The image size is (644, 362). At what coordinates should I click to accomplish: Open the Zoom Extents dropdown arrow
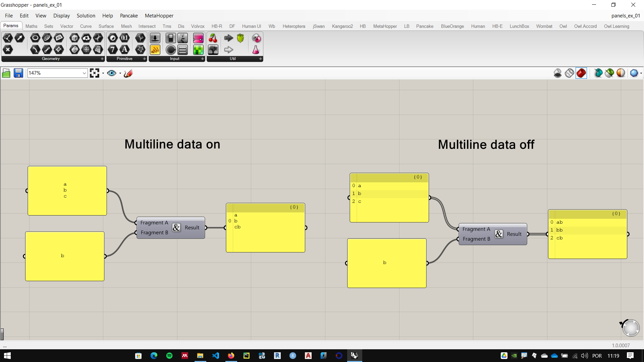click(103, 73)
